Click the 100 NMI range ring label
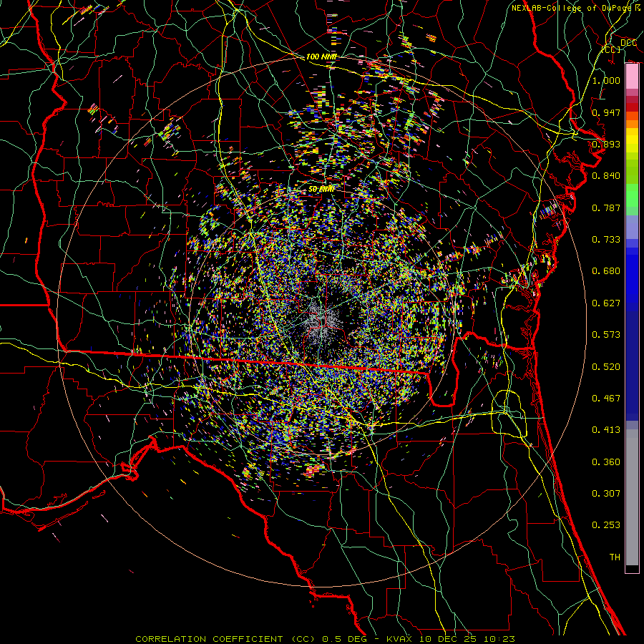Viewport: 644px width, 644px height. (x=321, y=57)
